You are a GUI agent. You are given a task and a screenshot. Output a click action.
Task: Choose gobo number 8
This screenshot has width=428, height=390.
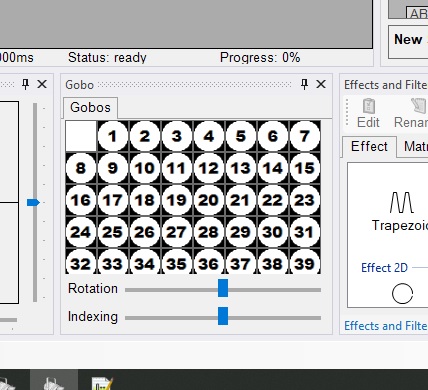81,168
